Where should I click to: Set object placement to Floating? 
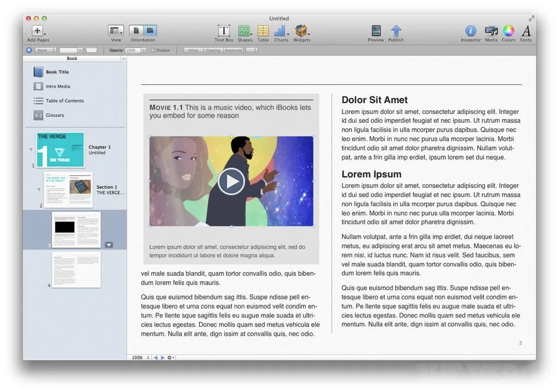(x=213, y=50)
